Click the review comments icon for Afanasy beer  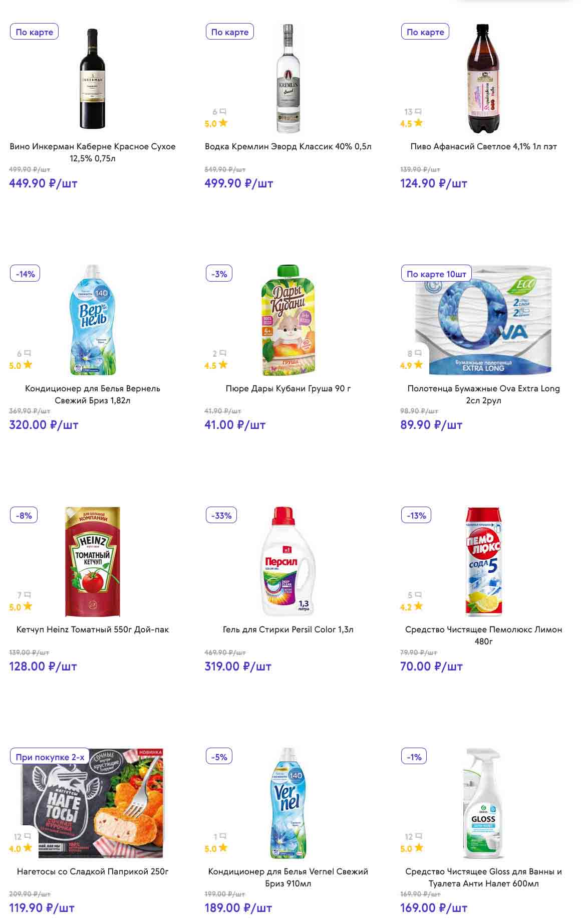pyautogui.click(x=418, y=111)
